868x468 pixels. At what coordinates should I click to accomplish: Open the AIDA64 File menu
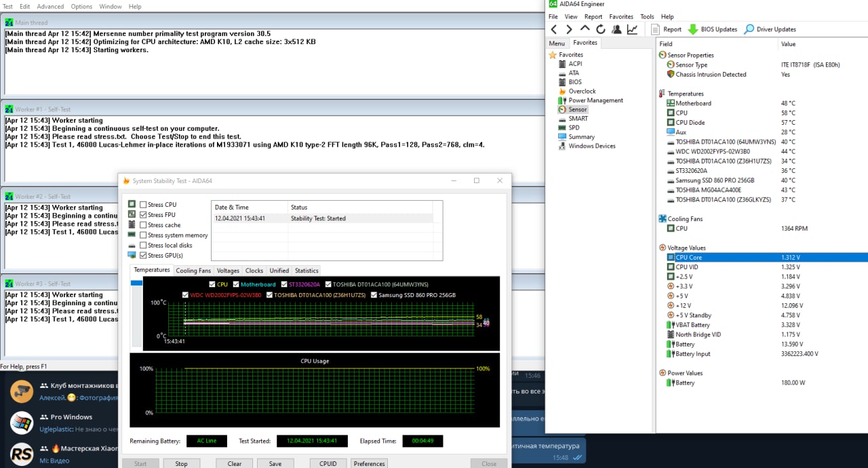(x=553, y=16)
